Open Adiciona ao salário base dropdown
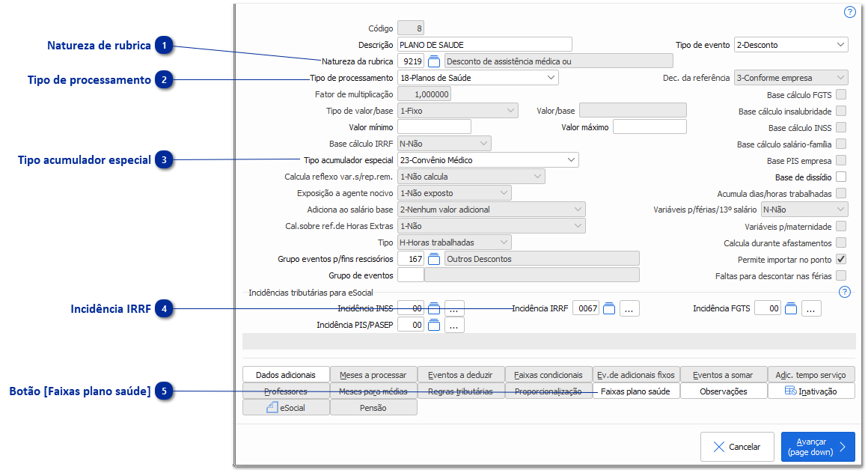 coord(491,210)
